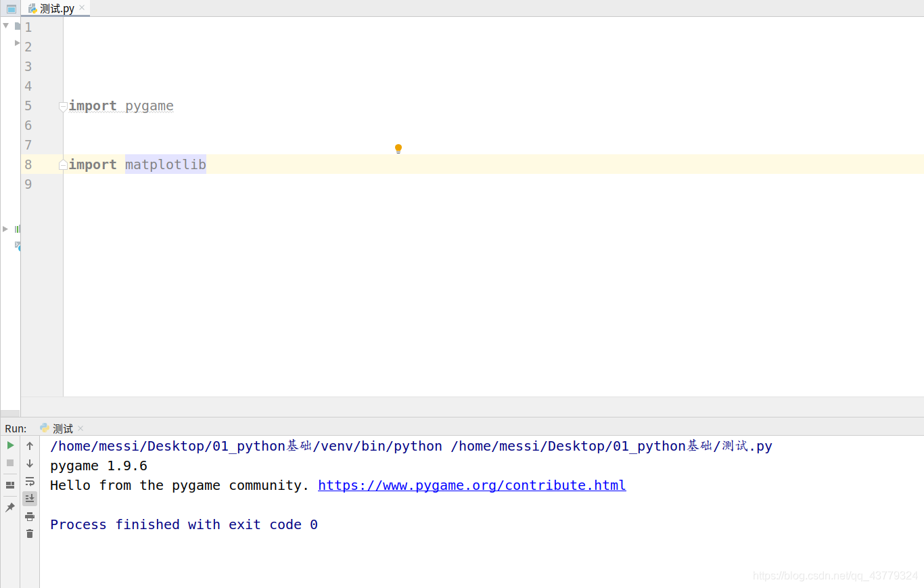Rerun the 测试 script with green arrow
The height and width of the screenshot is (588, 924).
coord(10,446)
